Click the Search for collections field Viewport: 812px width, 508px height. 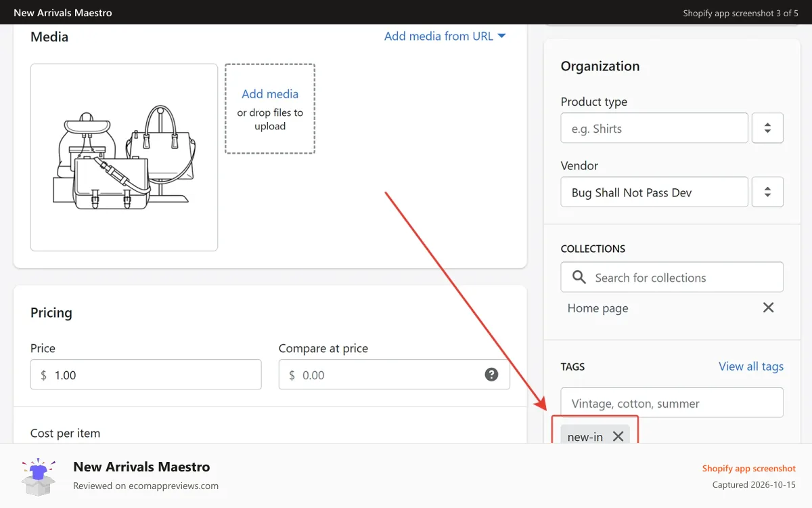pyautogui.click(x=672, y=277)
